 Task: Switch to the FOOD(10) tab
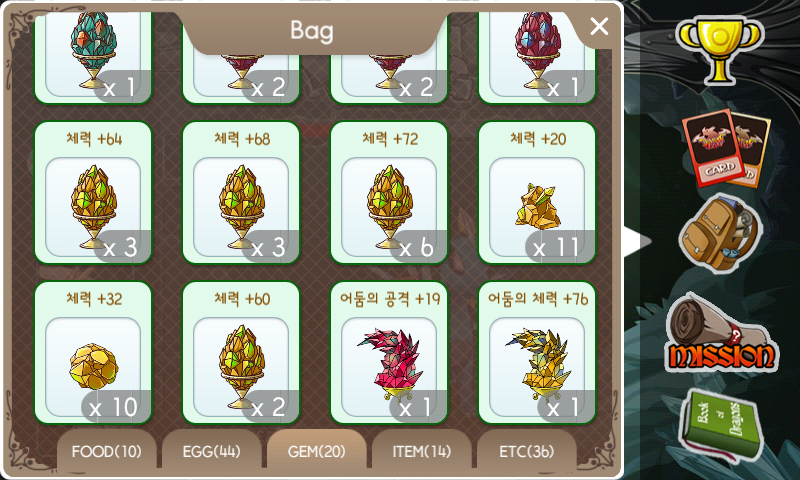(106, 449)
